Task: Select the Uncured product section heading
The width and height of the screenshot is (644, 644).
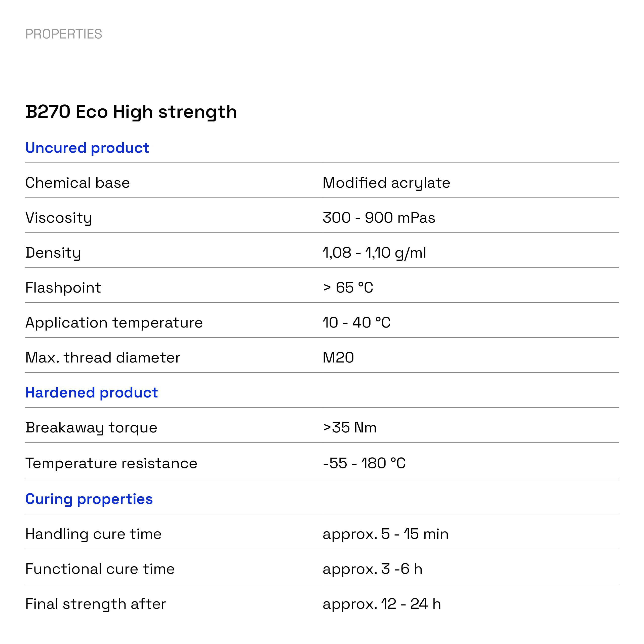Action: pyautogui.click(x=87, y=148)
